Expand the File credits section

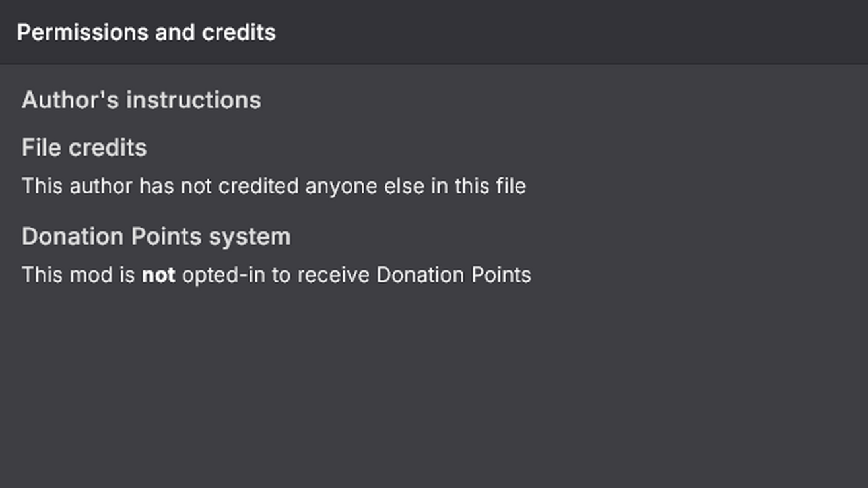pyautogui.click(x=84, y=148)
